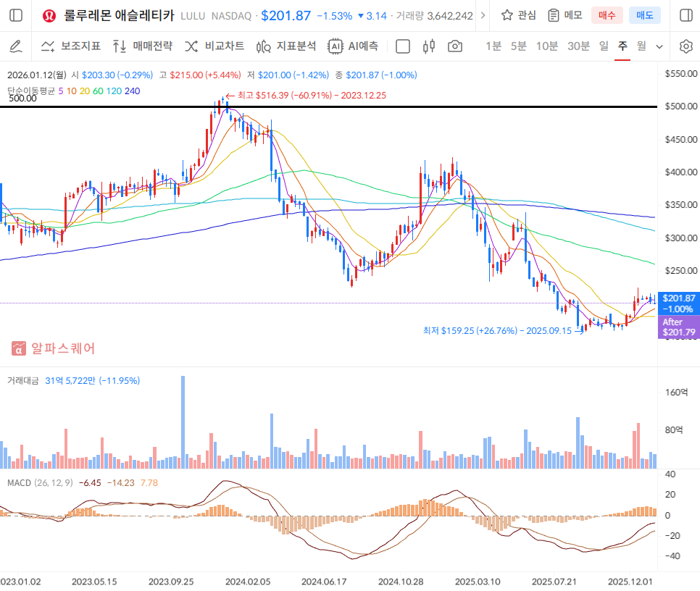Screen dimensions: 700x591
Task: Click the 단순이동평균 indicator label
Action: tap(31, 91)
